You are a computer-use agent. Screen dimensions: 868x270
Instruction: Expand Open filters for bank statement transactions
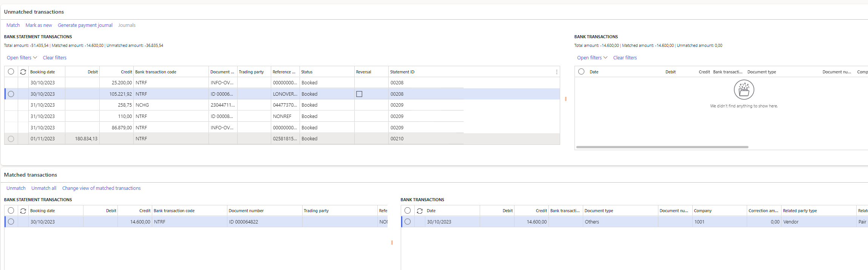[x=22, y=57]
